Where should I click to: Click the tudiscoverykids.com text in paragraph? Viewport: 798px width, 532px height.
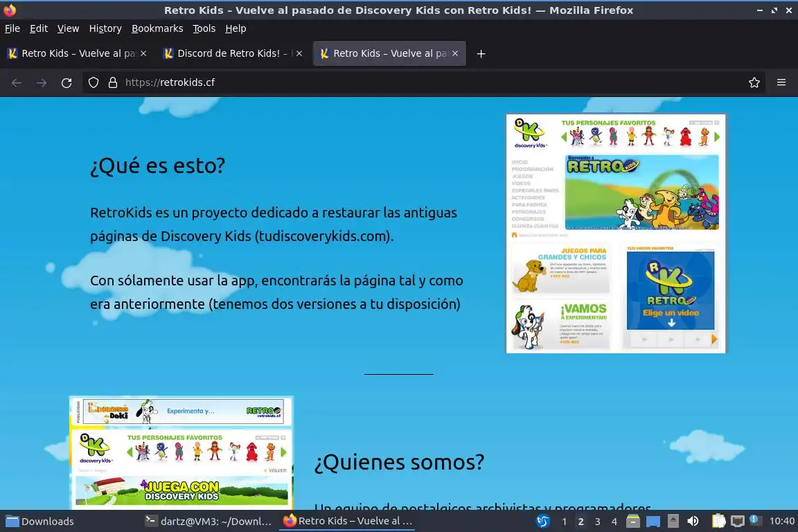323,236
